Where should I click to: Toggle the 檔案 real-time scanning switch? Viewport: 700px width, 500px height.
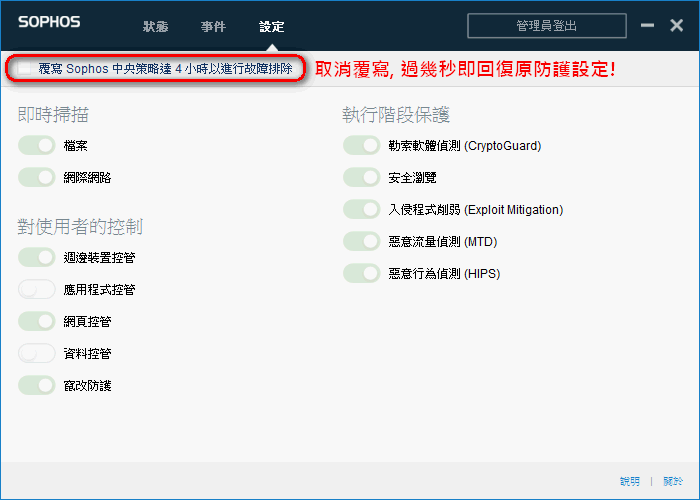37,146
